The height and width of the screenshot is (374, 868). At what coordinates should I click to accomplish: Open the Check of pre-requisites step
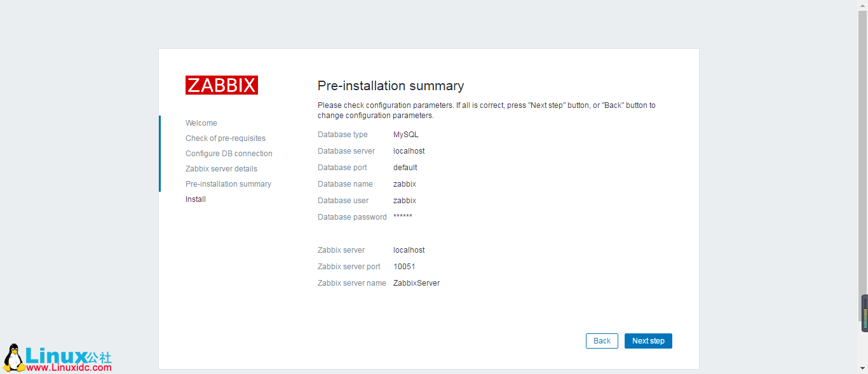click(226, 138)
